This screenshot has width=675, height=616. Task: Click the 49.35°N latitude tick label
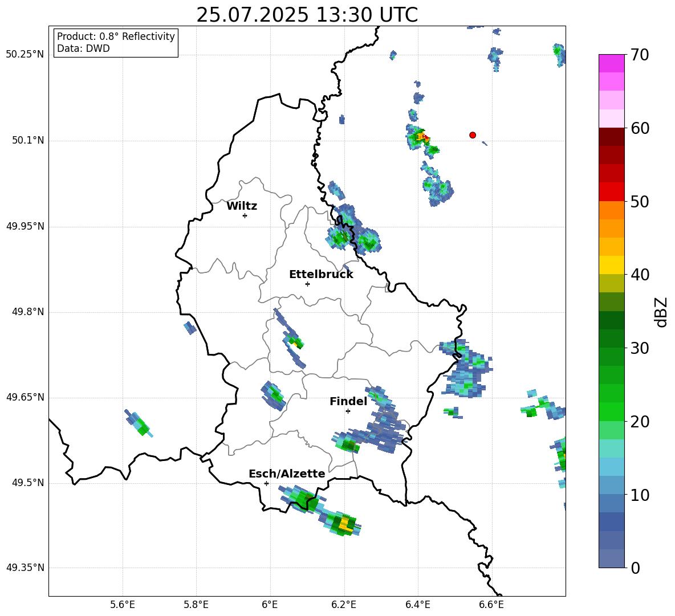pos(25,568)
